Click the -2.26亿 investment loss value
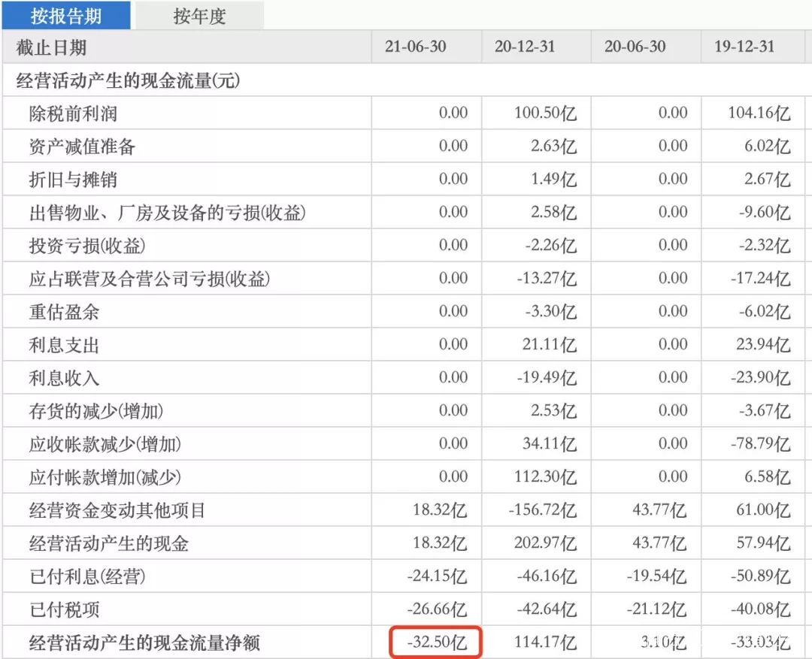The image size is (812, 659). coord(551,246)
